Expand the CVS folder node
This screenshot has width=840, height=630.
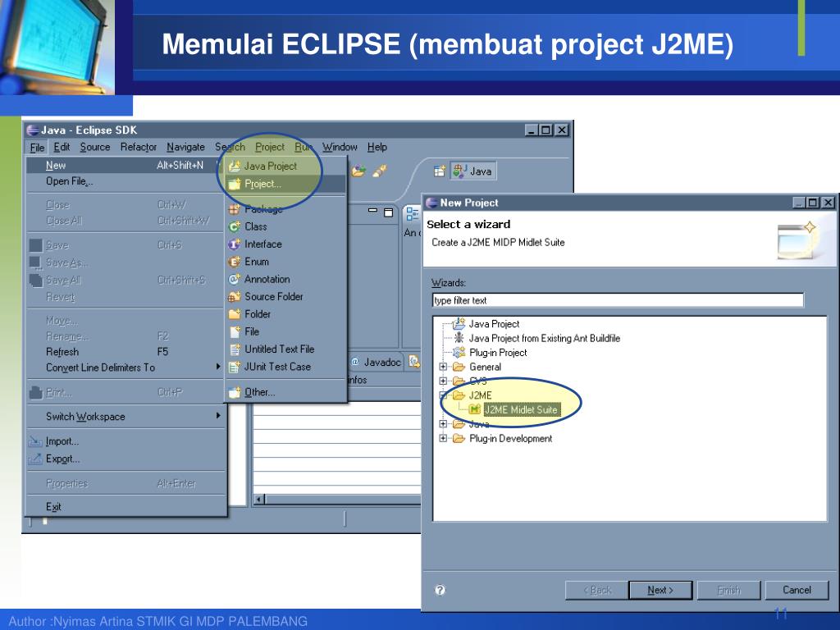443,381
